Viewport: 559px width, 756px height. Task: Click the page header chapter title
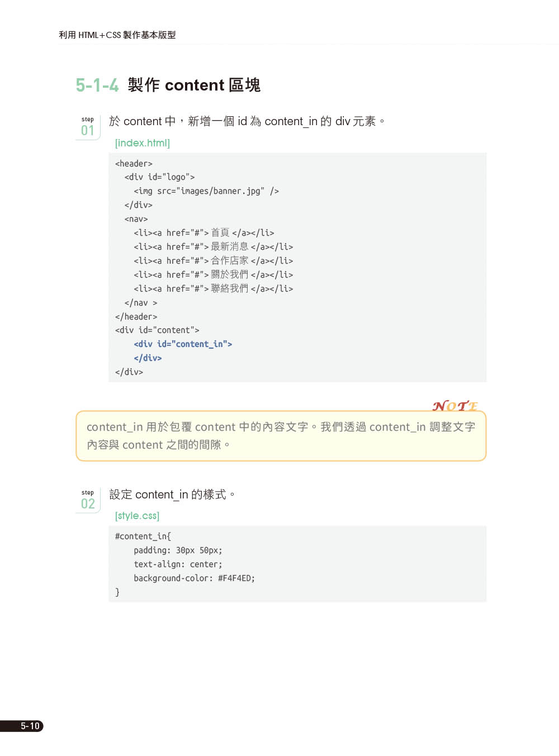coord(117,35)
